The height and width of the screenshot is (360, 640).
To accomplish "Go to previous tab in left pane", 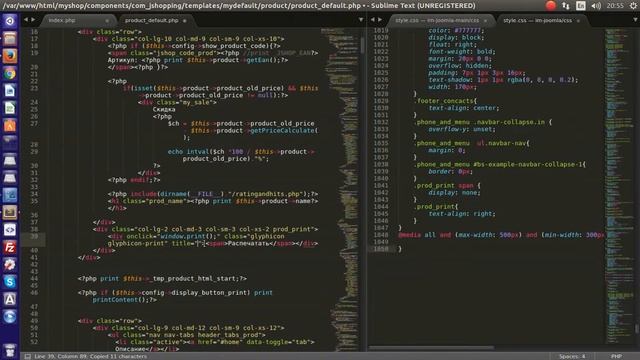I will 26,20.
